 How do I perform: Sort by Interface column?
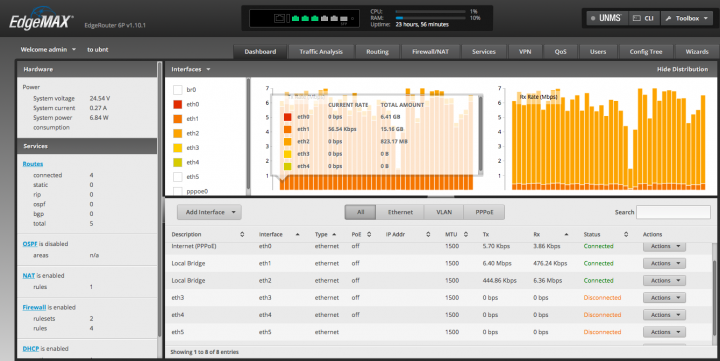coord(279,234)
